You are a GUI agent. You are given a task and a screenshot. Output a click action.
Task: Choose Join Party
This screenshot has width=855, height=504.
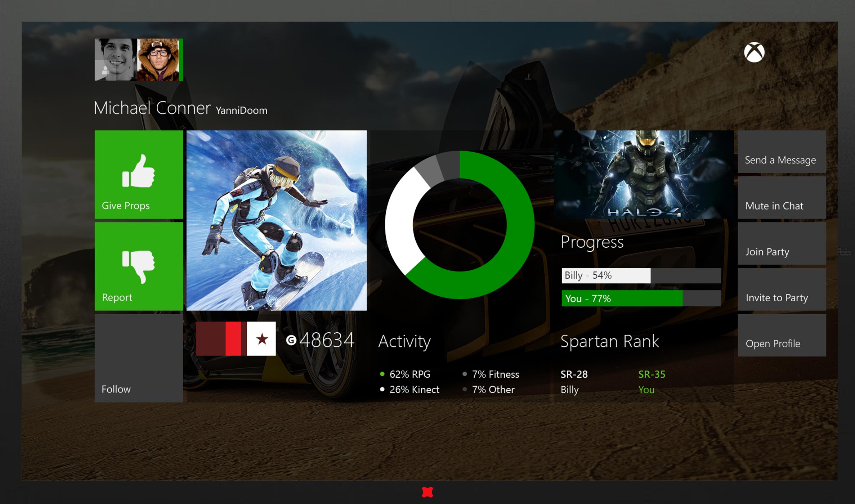pyautogui.click(x=782, y=244)
